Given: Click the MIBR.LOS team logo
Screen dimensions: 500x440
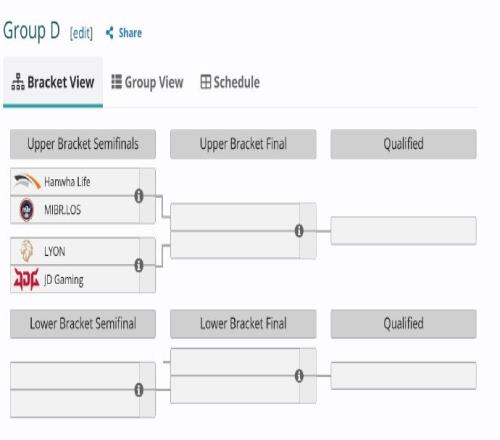Looking at the screenshot, I should point(26,210).
